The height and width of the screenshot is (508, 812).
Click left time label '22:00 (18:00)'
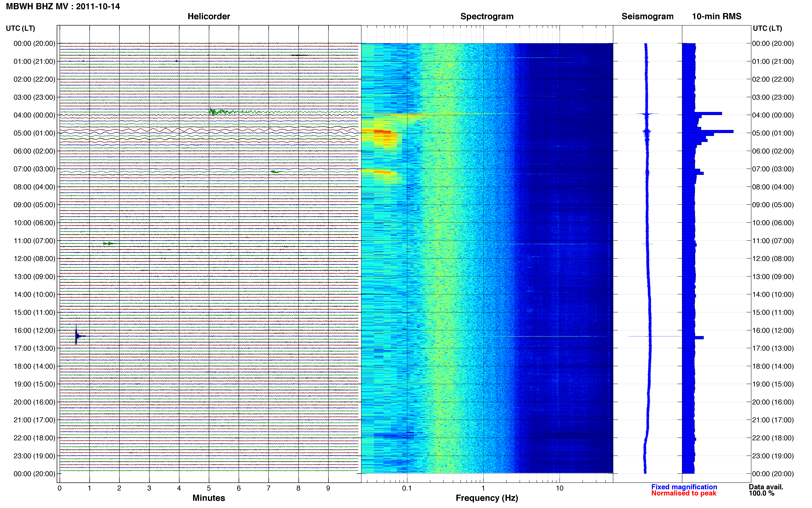pyautogui.click(x=34, y=438)
